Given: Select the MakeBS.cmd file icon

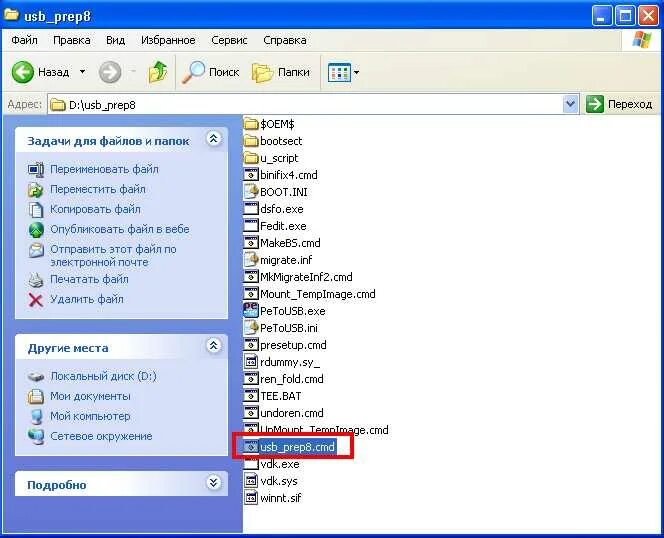Looking at the screenshot, I should click(251, 243).
